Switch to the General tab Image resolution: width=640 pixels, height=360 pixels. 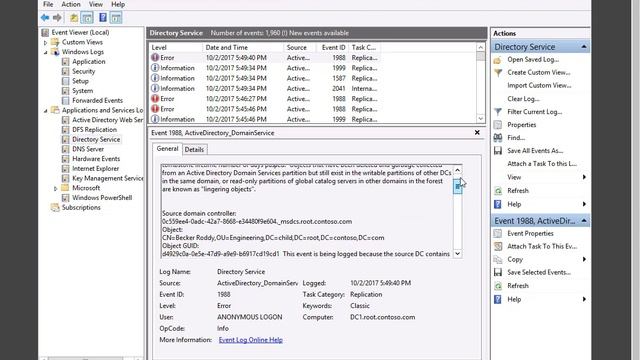(167, 149)
